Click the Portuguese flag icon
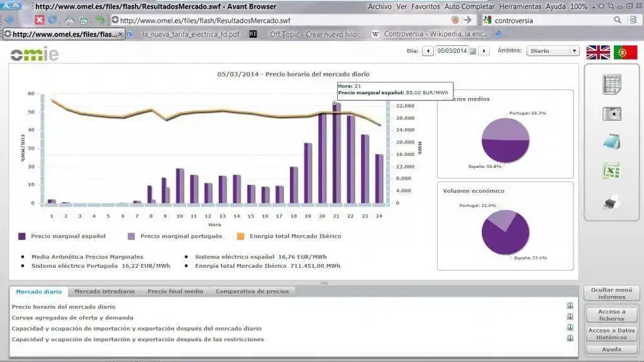644x362 pixels. [x=626, y=52]
